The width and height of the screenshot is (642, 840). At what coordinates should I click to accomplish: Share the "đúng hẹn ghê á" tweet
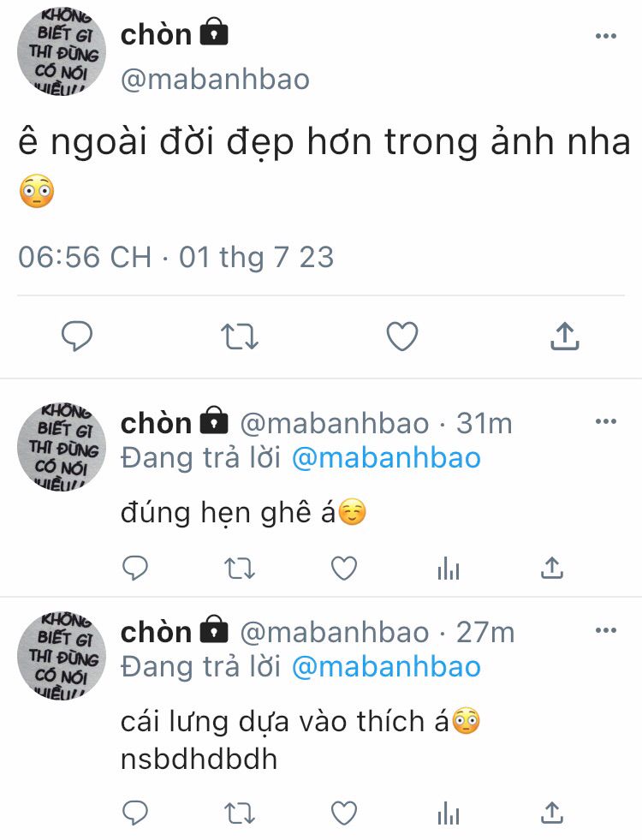point(551,568)
